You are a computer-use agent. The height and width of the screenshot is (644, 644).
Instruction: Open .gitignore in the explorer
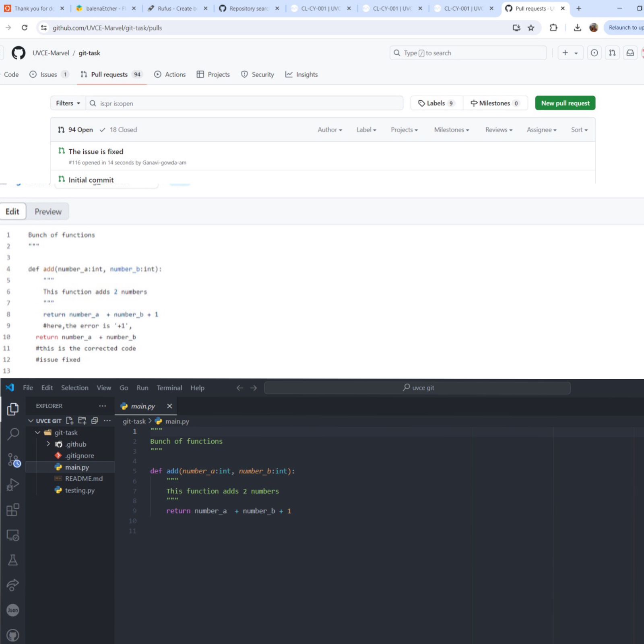click(79, 456)
